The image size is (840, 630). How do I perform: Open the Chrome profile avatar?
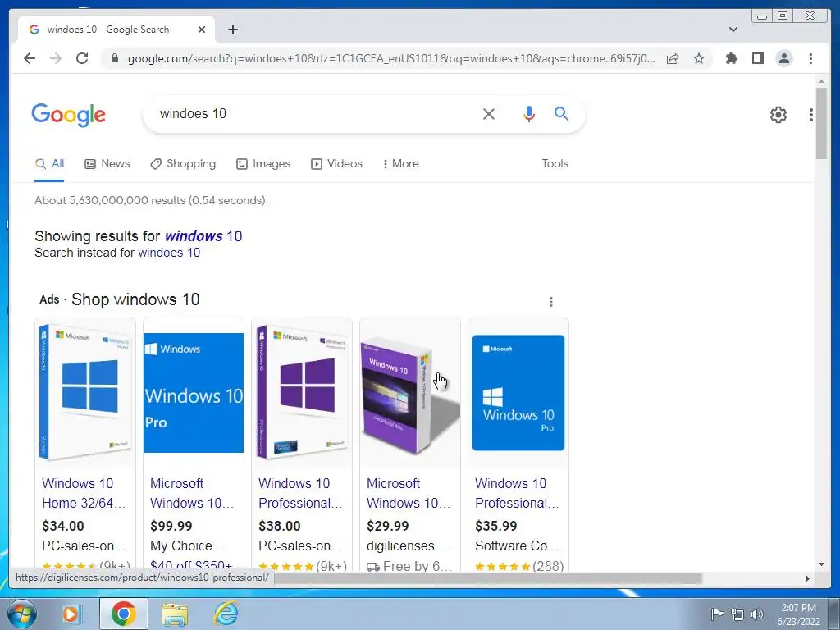point(783,58)
